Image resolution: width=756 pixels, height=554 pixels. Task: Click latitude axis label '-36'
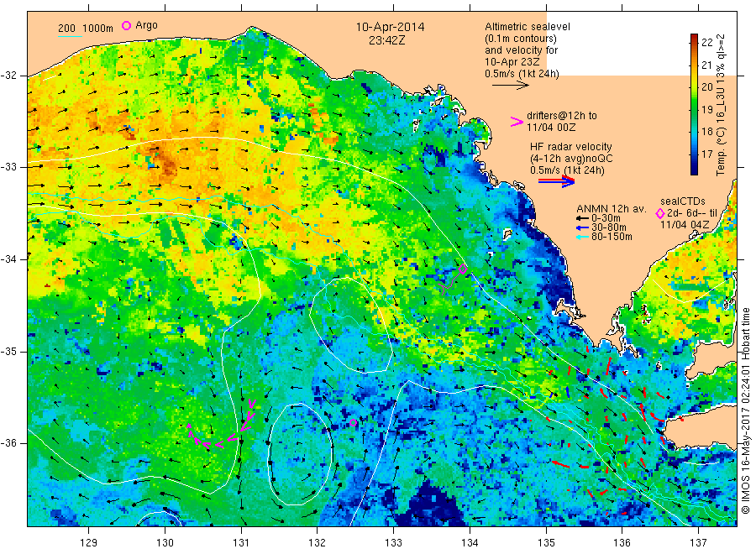pyautogui.click(x=8, y=442)
